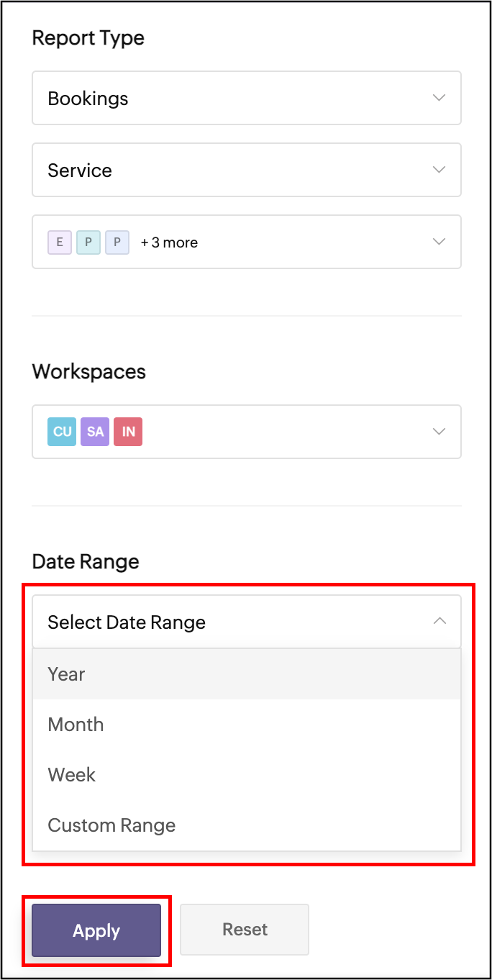This screenshot has width=492, height=980.
Task: Expand the Workspaces dropdown chevron
Action: pos(439,432)
